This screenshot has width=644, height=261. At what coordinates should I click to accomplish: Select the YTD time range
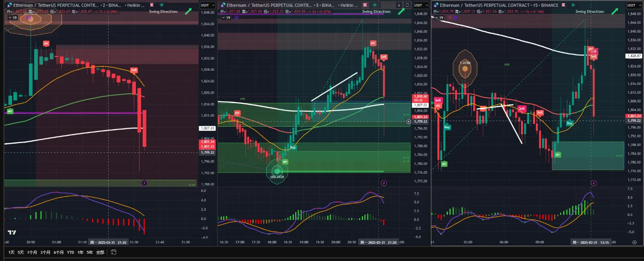[x=70, y=253]
